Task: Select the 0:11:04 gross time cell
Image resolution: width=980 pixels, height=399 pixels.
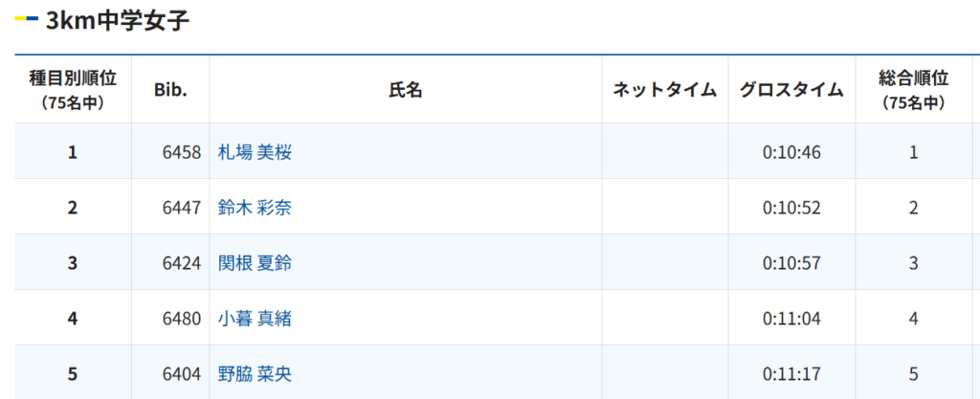Action: click(791, 319)
